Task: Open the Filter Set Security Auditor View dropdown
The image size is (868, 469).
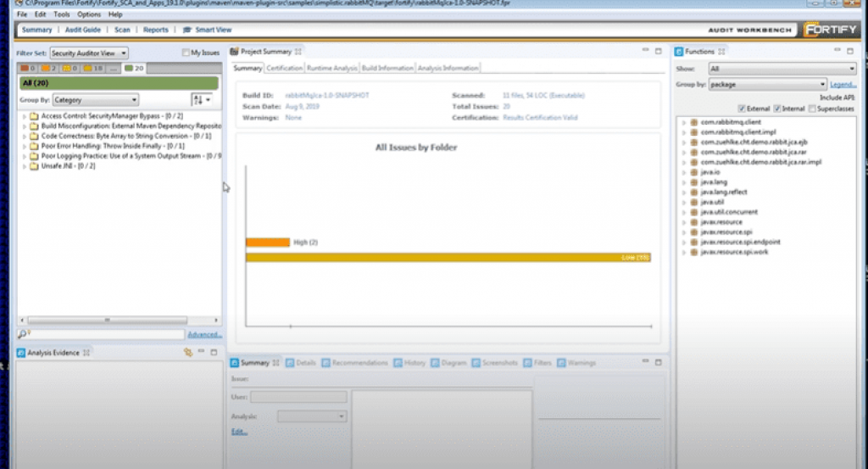Action: [x=89, y=53]
